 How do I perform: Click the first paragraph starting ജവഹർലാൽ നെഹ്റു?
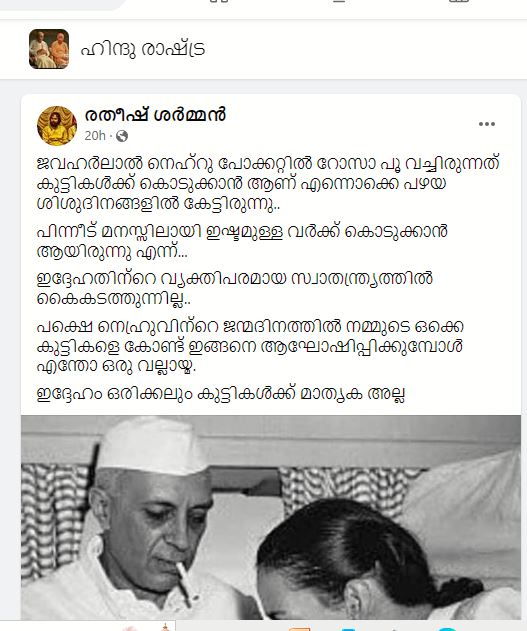268,184
